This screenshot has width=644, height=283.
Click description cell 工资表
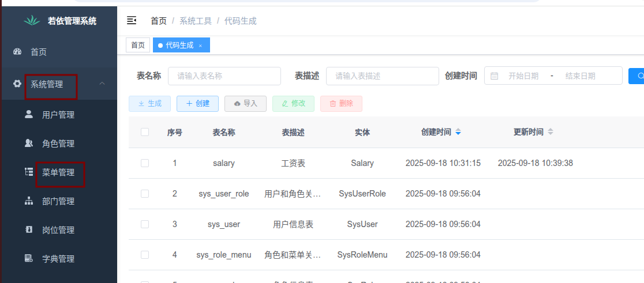(x=293, y=163)
